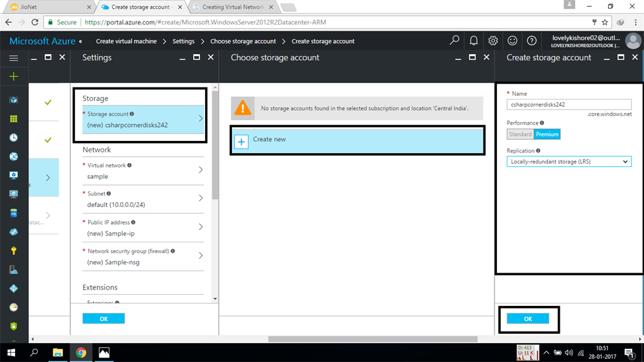Image resolution: width=644 pixels, height=362 pixels.
Task: Click Choose storage account breadcrumb
Action: pyautogui.click(x=243, y=41)
